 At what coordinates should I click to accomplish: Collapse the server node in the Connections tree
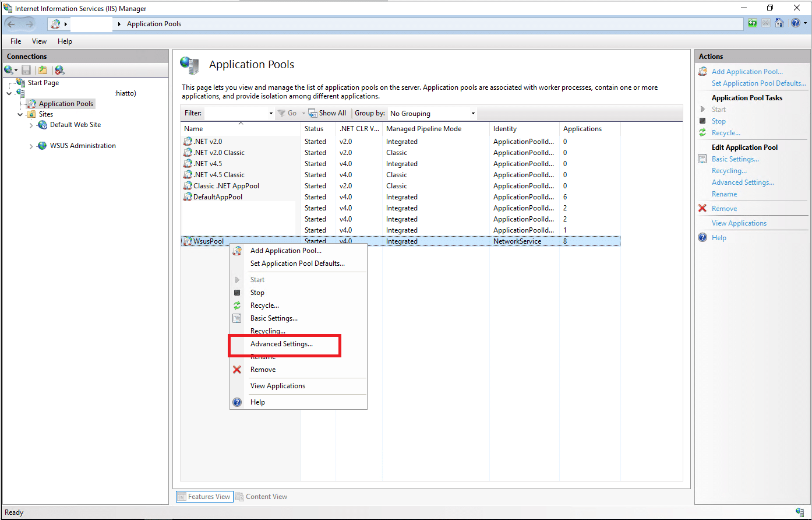pyautogui.click(x=9, y=93)
